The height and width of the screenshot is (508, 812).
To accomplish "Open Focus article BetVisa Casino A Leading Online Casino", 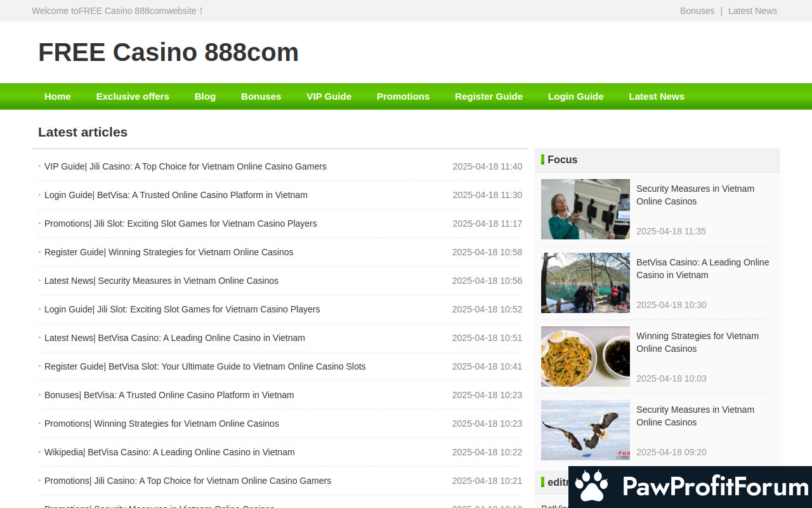I will tap(702, 269).
